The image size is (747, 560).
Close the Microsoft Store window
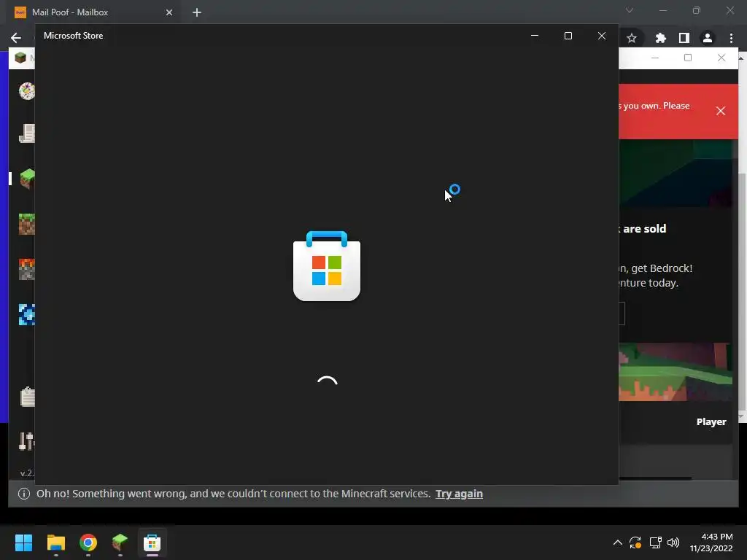(602, 36)
